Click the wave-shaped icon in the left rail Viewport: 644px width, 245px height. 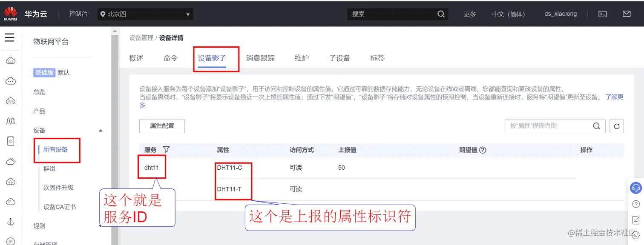click(x=11, y=121)
